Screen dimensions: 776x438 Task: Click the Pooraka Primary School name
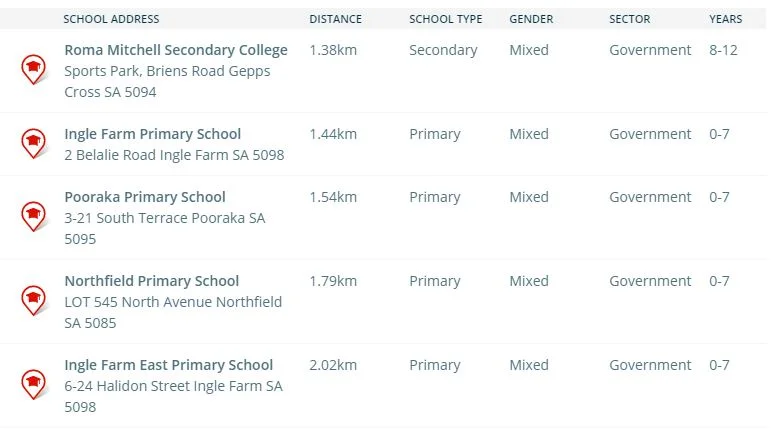click(x=145, y=197)
